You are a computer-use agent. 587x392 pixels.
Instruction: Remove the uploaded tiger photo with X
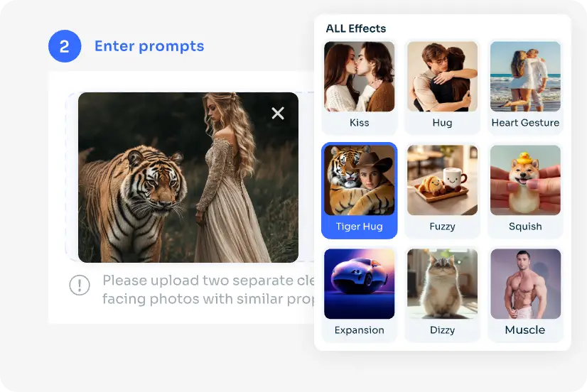click(278, 113)
